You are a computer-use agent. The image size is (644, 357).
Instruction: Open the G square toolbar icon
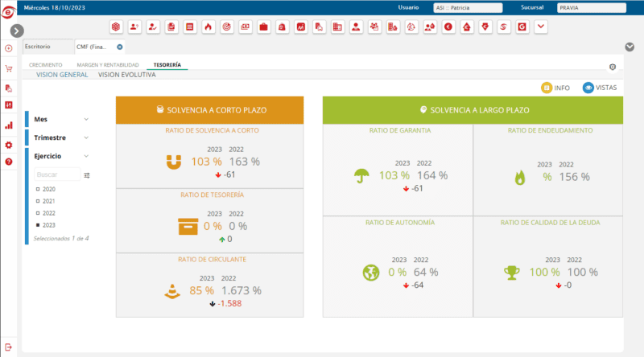[522, 27]
